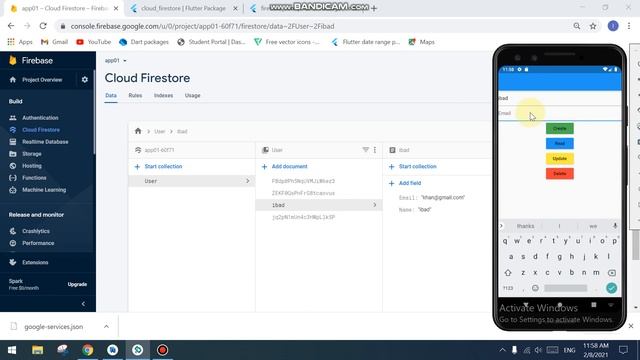Open Realtime Database section
The width and height of the screenshot is (640, 360).
[x=45, y=142]
